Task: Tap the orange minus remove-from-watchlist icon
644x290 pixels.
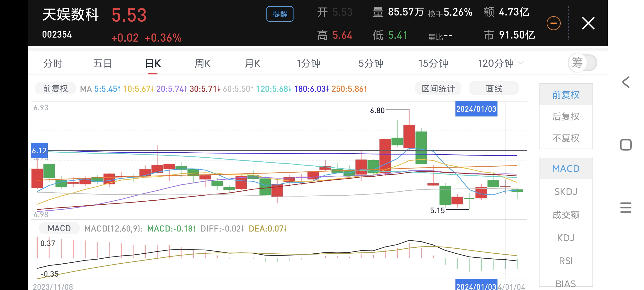Action: [x=553, y=23]
